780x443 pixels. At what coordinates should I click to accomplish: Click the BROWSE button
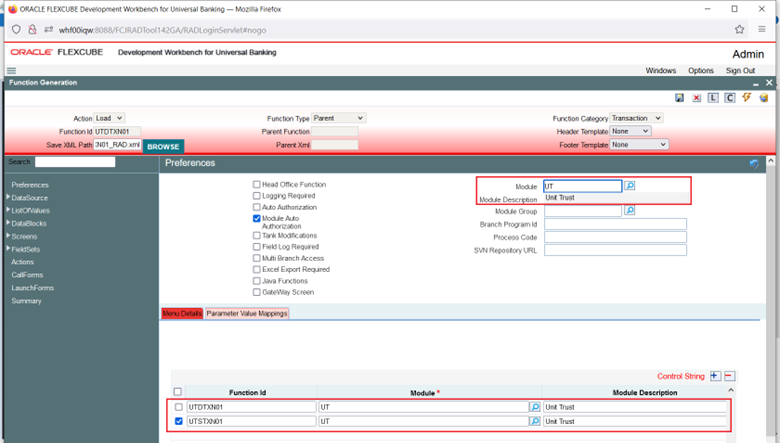[x=163, y=147]
